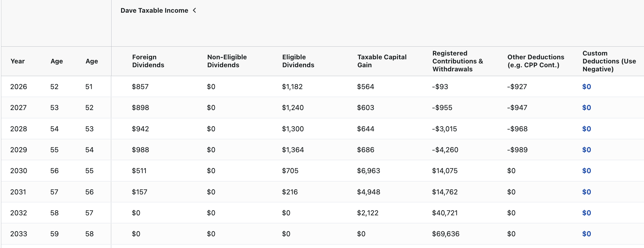This screenshot has height=248, width=644.
Task: Edit 2027 Custom Deductions value
Action: 586,108
